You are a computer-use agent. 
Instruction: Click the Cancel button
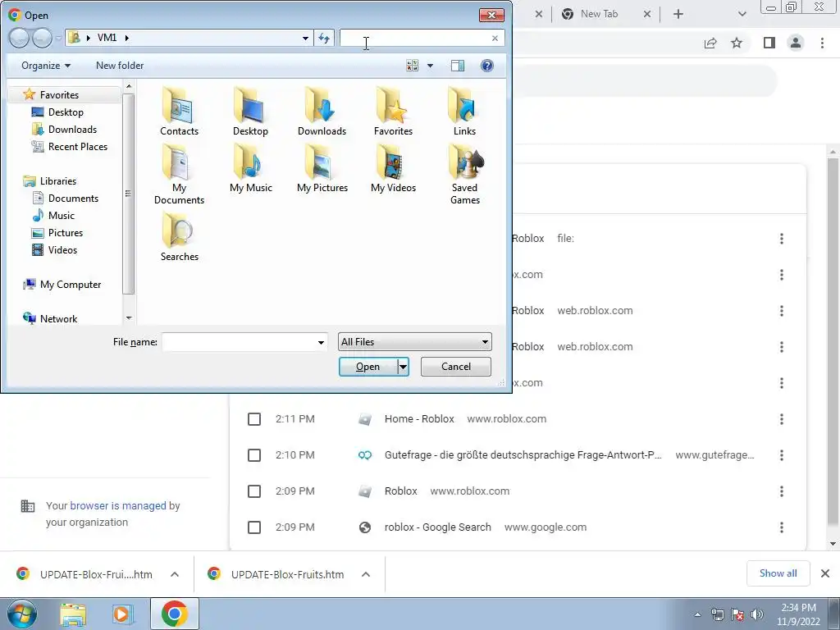click(x=456, y=367)
